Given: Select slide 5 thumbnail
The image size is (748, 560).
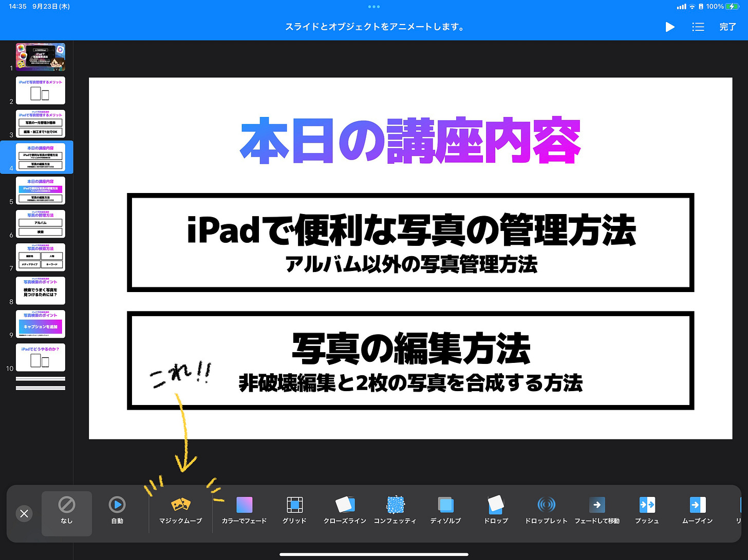Looking at the screenshot, I should pyautogui.click(x=41, y=190).
